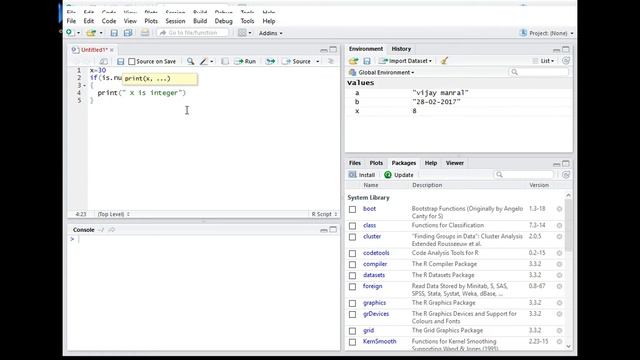Image resolution: width=640 pixels, height=360 pixels.
Task: Click the New File icon
Action: pyautogui.click(x=70, y=33)
